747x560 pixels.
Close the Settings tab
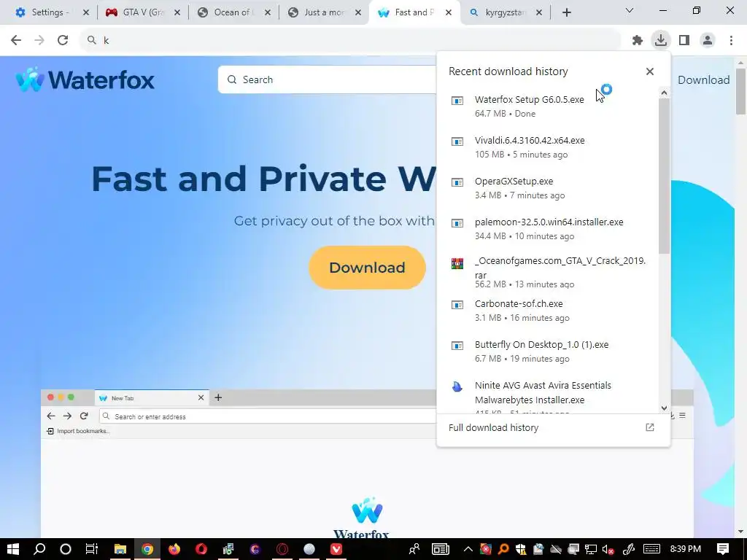coord(86,12)
